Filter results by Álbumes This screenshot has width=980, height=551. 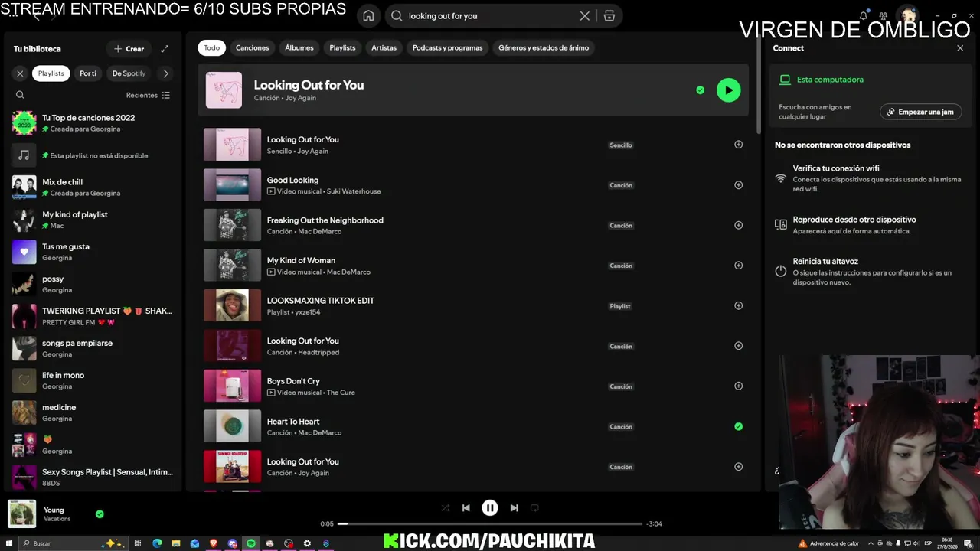click(299, 47)
